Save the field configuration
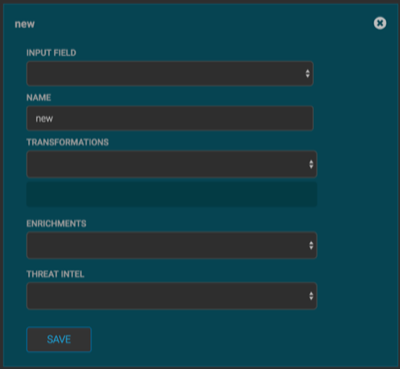The image size is (400, 369). pyautogui.click(x=59, y=339)
